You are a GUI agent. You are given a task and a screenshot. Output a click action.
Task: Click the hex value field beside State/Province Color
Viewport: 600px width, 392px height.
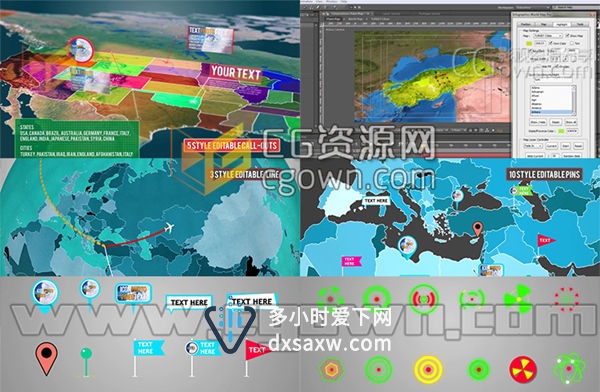point(572,131)
